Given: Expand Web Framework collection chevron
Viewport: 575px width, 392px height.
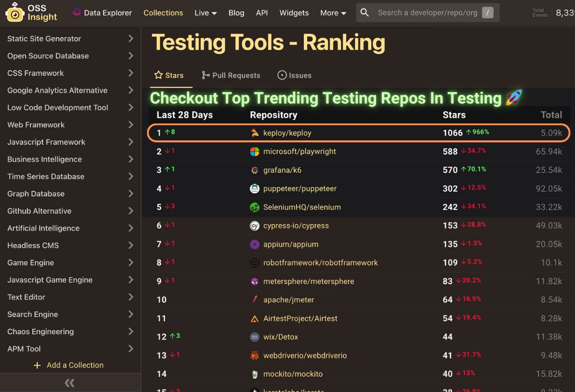Looking at the screenshot, I should (131, 125).
